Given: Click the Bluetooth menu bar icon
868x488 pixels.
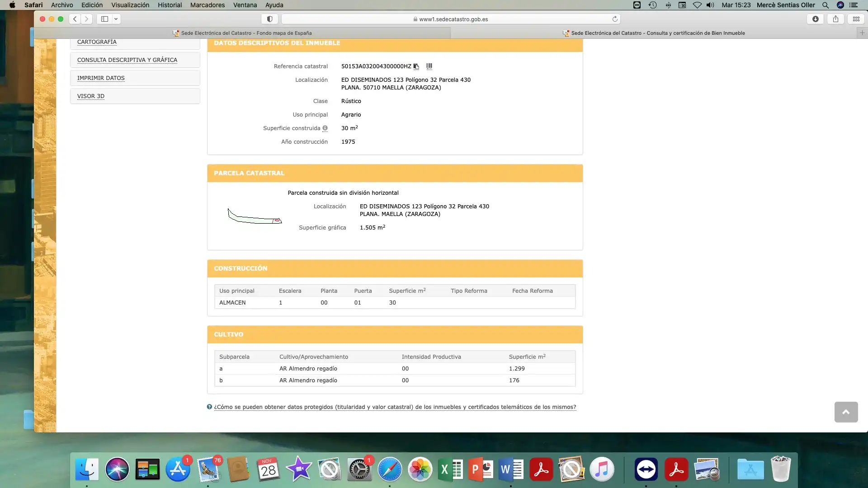Looking at the screenshot, I should coord(668,5).
